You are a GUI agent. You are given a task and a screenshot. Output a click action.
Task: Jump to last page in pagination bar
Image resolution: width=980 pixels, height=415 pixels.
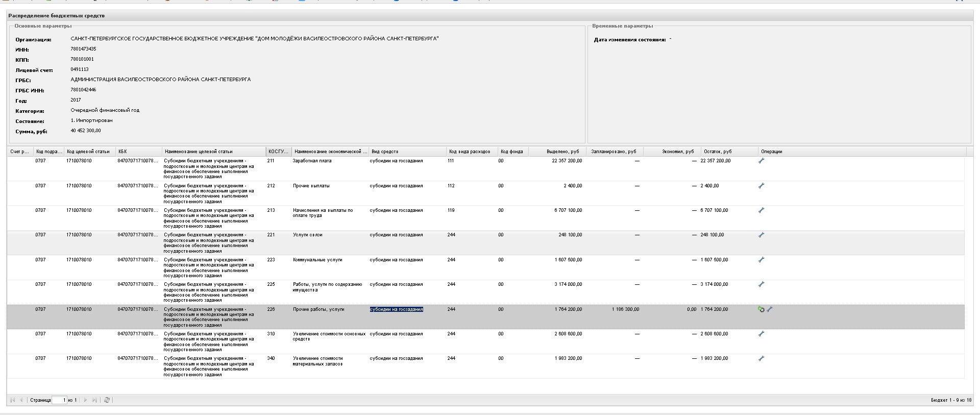[x=94, y=400]
